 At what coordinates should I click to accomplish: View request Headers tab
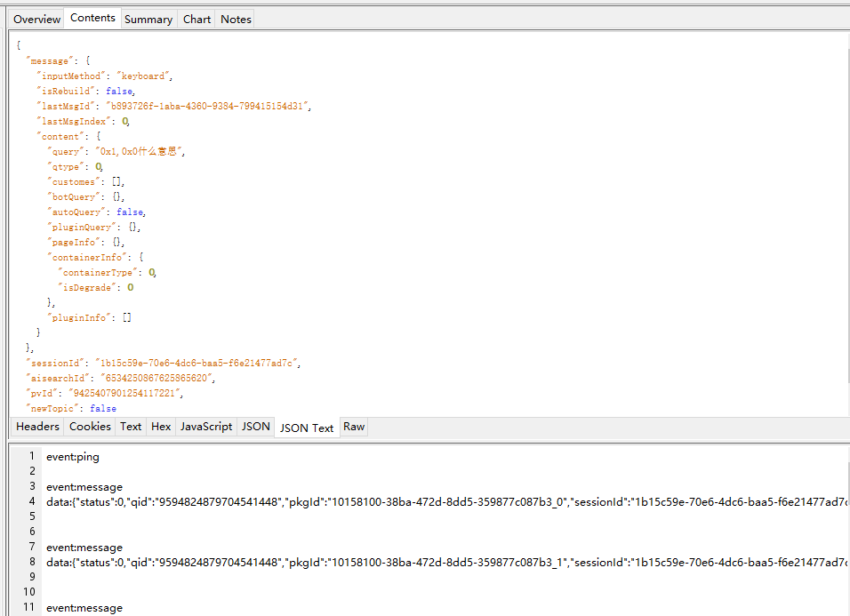point(37,427)
